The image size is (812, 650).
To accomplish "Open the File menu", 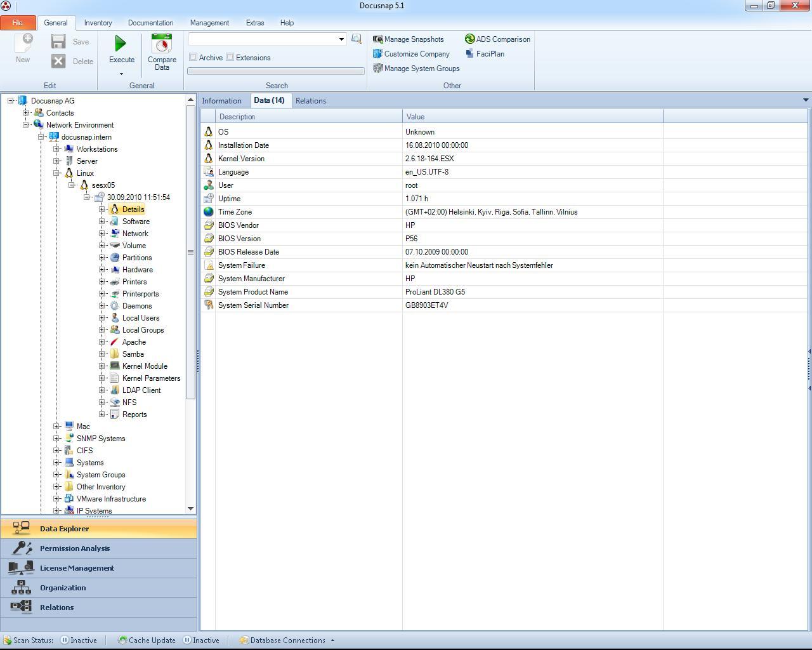I will click(18, 23).
